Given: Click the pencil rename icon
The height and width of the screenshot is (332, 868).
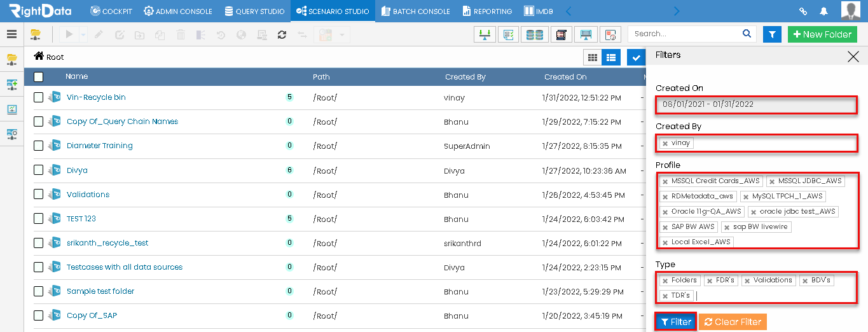Looking at the screenshot, I should point(99,34).
